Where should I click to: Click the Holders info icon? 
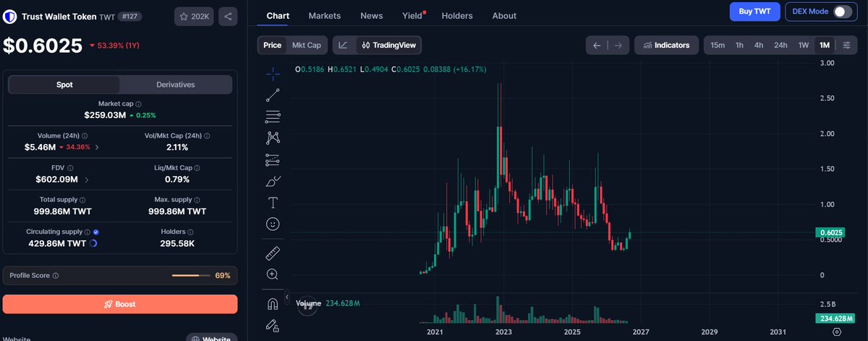[190, 232]
